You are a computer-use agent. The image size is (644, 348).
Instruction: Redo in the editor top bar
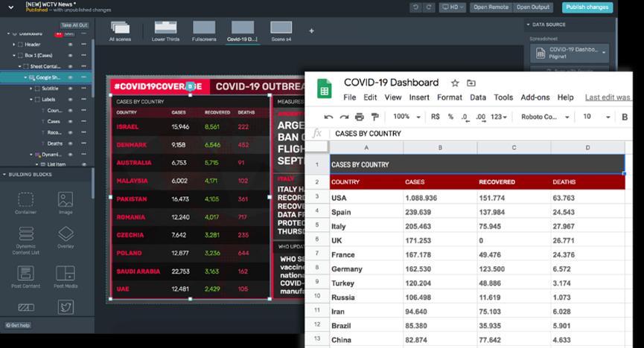tap(429, 7)
